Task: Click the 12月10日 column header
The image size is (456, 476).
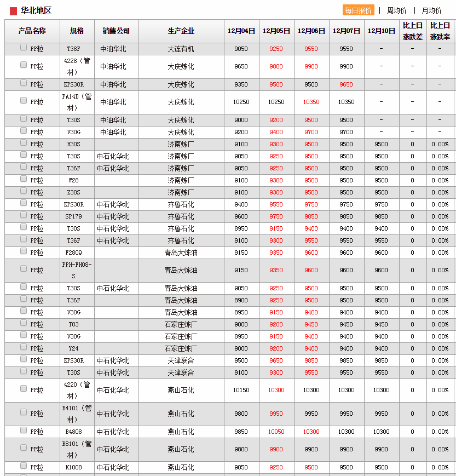Action: pos(382,31)
